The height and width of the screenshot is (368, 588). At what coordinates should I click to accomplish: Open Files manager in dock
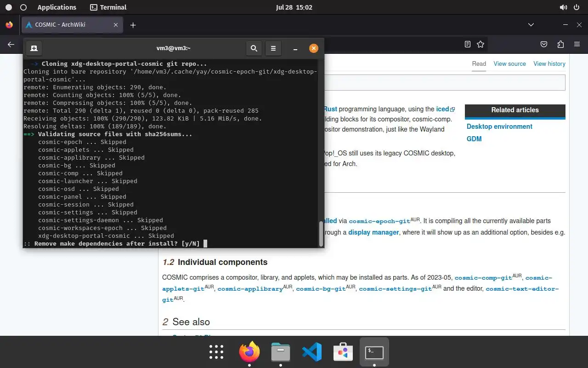pos(281,352)
